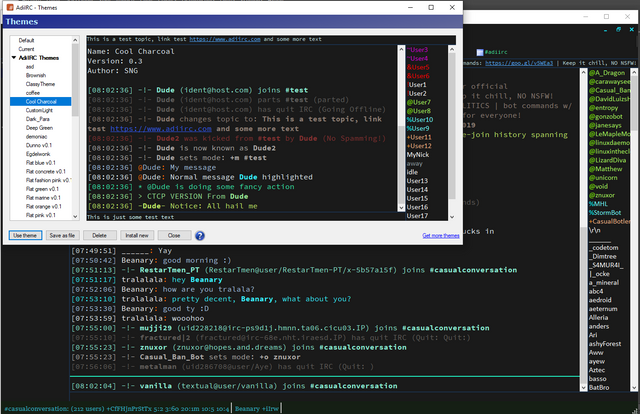Screen dimensions: 640x414
Task: Click Beanary +iIrw in status bar
Action: (x=257, y=409)
